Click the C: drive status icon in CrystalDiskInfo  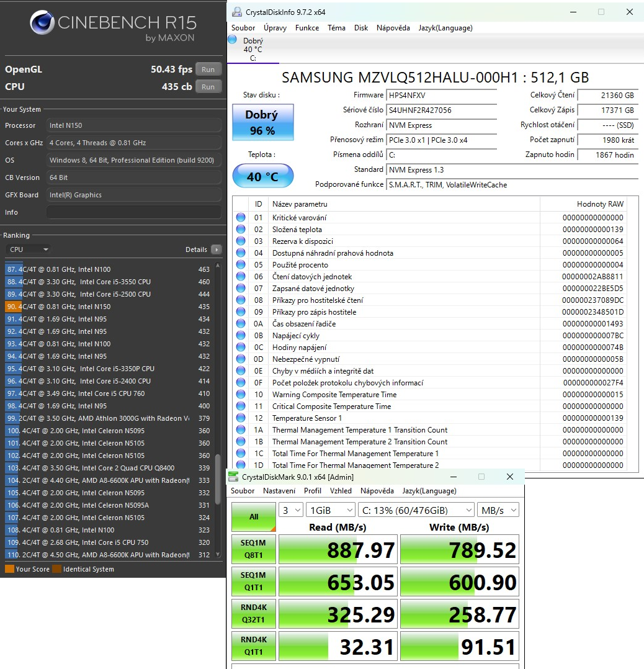click(232, 39)
